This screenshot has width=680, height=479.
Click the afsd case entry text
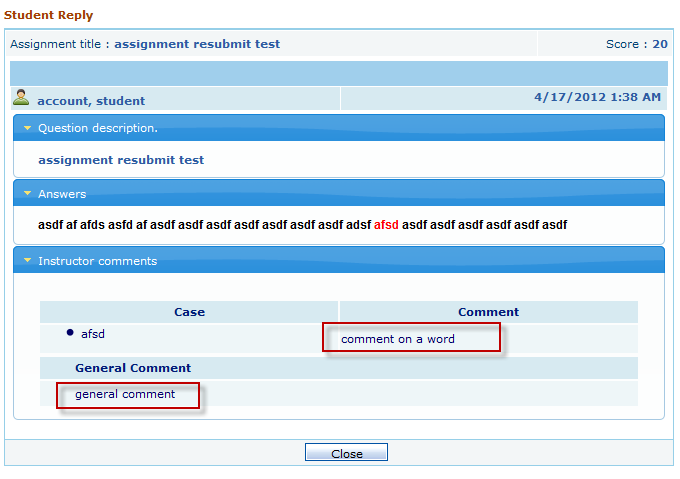(x=92, y=334)
